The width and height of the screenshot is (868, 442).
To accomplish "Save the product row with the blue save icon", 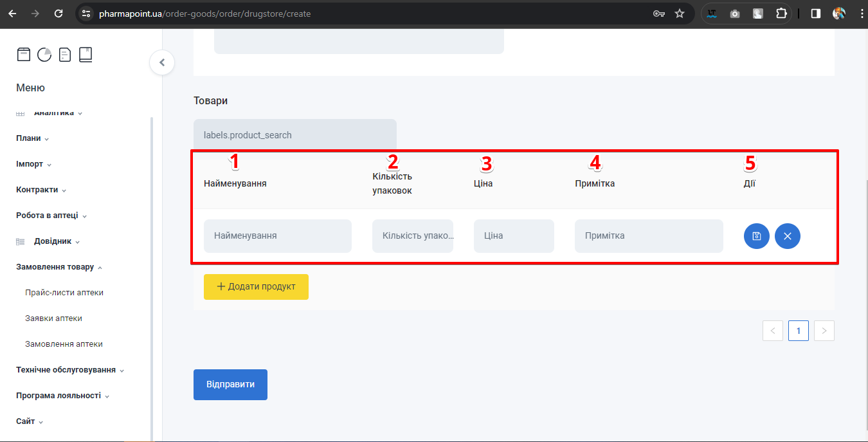I will click(757, 236).
